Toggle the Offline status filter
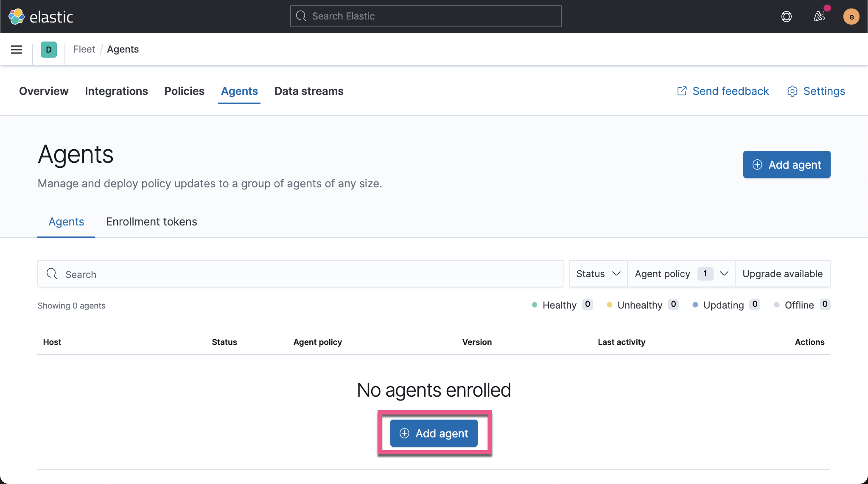The height and width of the screenshot is (484, 868). click(x=800, y=305)
